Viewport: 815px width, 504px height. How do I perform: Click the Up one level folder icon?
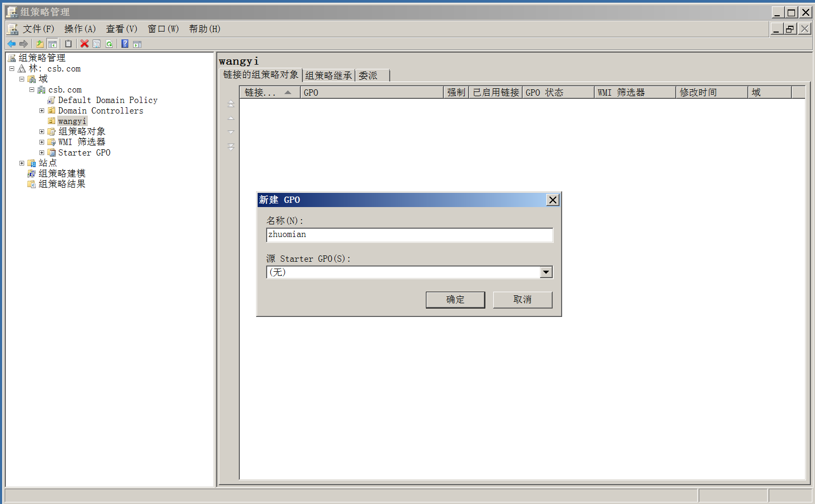click(x=40, y=44)
